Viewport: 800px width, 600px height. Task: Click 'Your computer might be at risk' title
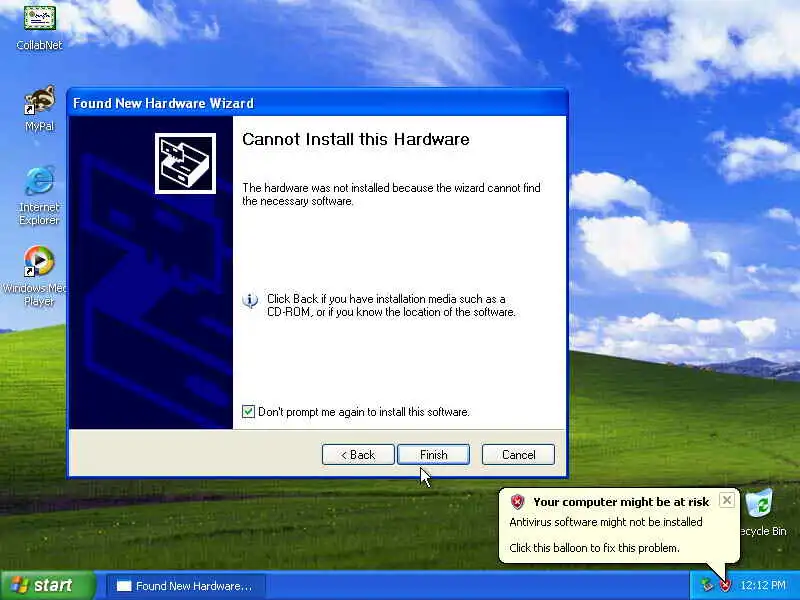(x=621, y=502)
